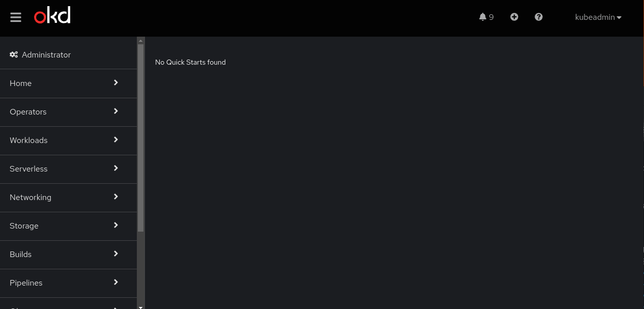The width and height of the screenshot is (644, 309).
Task: Click the kubeadmin dropdown caret arrow
Action: click(619, 17)
